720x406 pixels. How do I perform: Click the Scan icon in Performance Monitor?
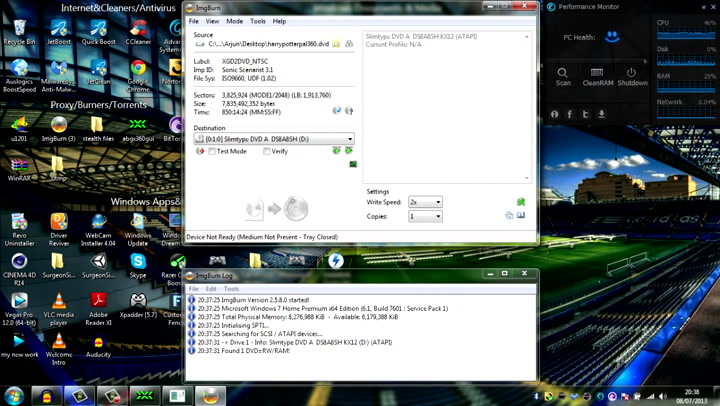tap(563, 75)
